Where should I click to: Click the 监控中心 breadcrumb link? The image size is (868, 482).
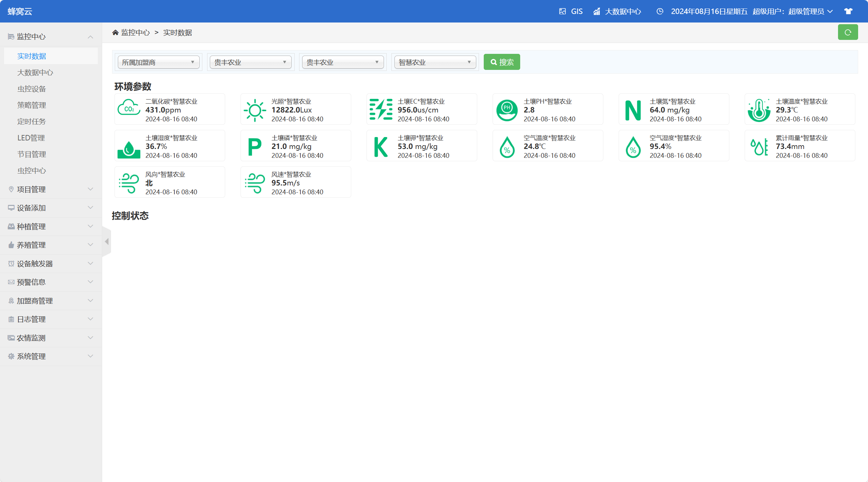(x=136, y=32)
